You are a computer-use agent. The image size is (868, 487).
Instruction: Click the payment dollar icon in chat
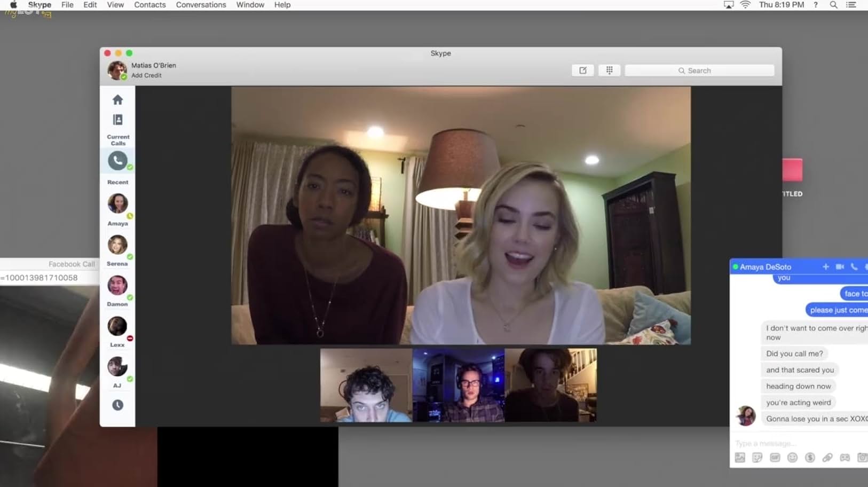(x=810, y=458)
